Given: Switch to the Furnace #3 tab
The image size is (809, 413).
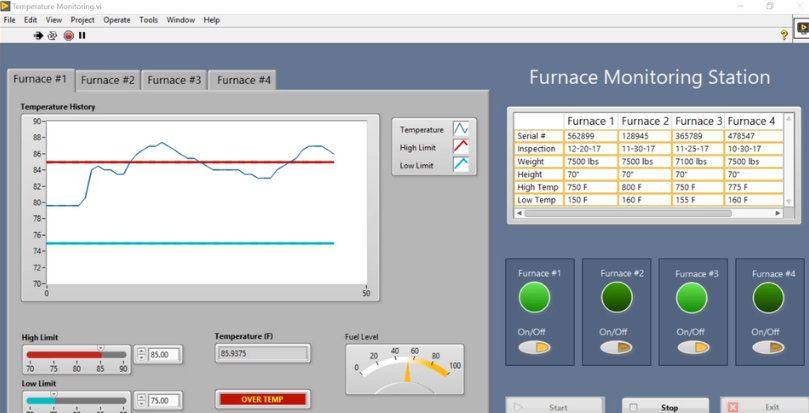Looking at the screenshot, I should click(174, 80).
